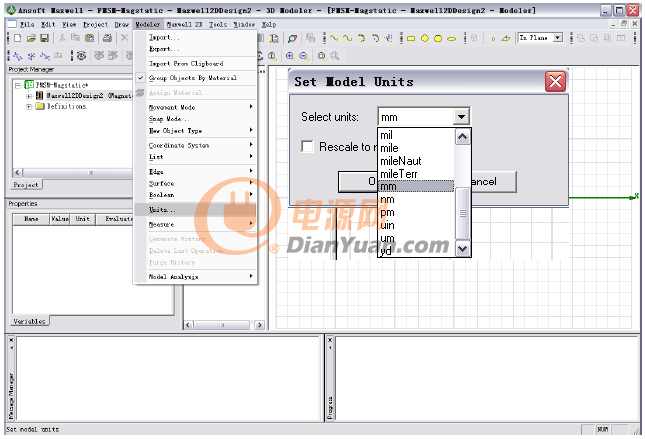Click the eye visibility icon in toolbar

[x=81, y=56]
